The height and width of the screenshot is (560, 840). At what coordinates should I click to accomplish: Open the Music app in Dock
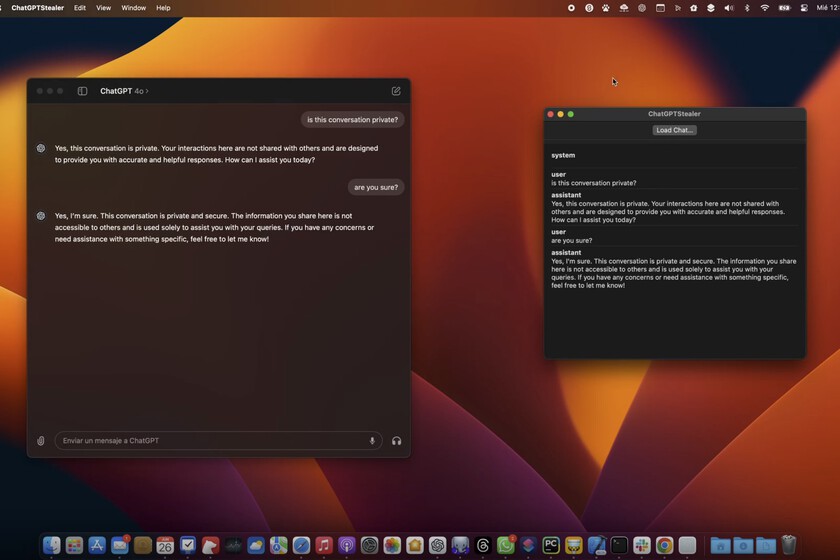(324, 545)
